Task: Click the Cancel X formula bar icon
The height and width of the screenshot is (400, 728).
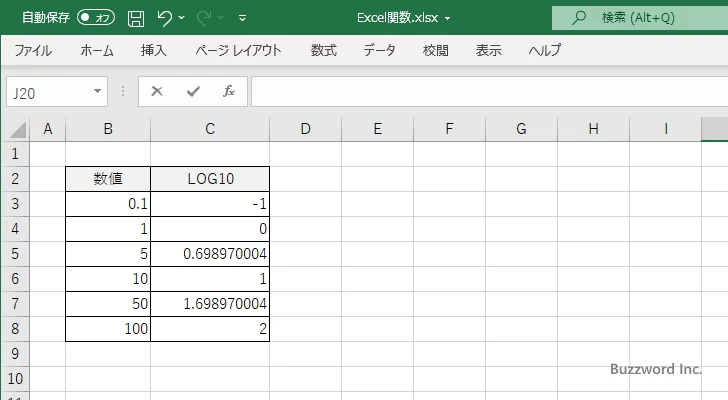Action: (157, 91)
